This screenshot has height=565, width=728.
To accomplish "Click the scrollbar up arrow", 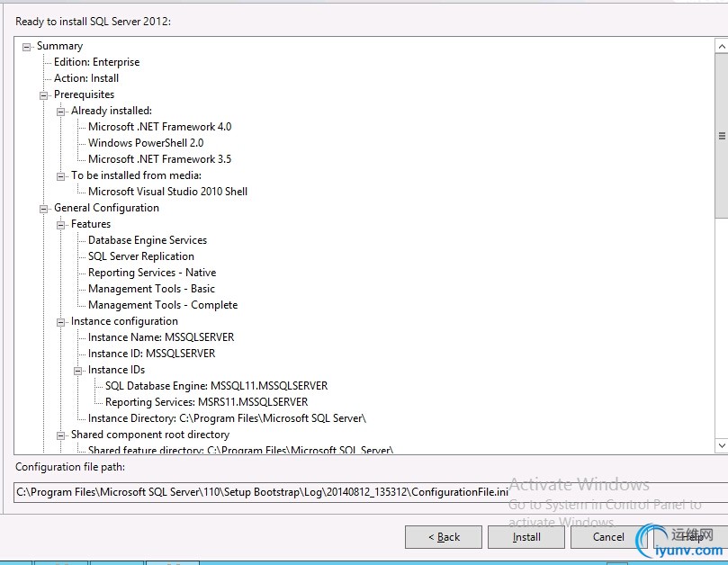I will (722, 46).
